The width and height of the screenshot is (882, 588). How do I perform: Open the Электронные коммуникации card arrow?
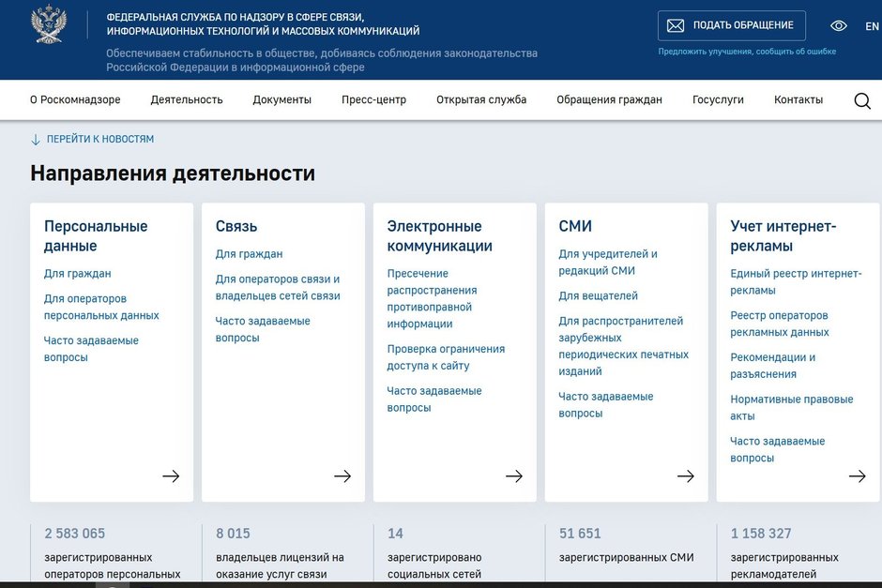[514, 476]
